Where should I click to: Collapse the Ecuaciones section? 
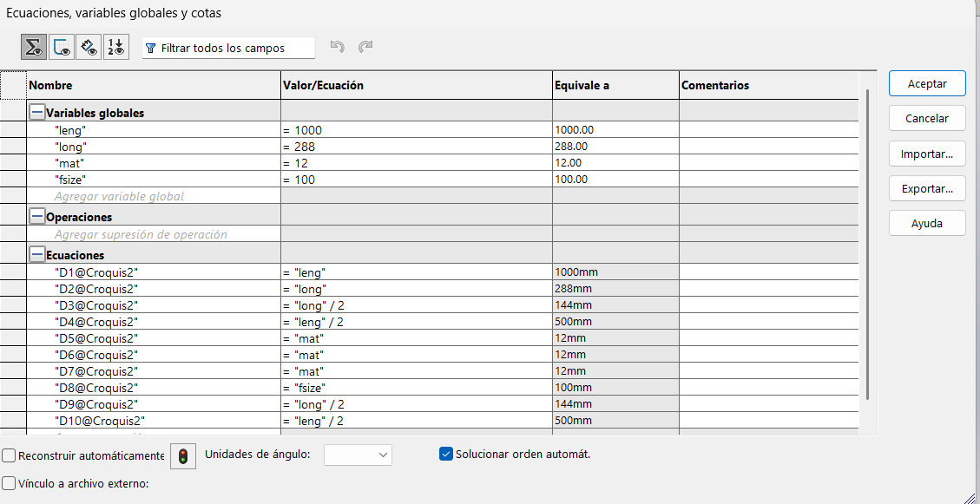(x=37, y=255)
